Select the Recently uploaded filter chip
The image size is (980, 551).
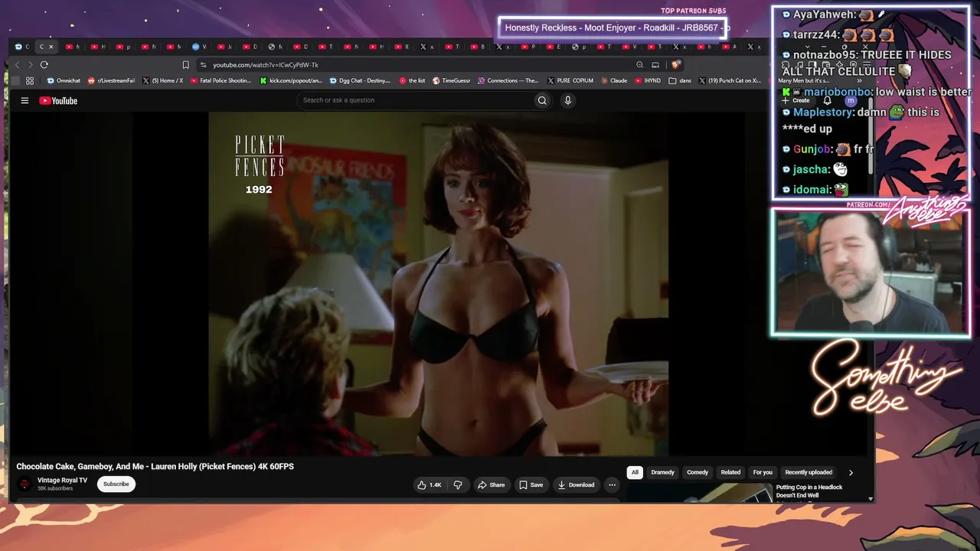click(x=808, y=472)
